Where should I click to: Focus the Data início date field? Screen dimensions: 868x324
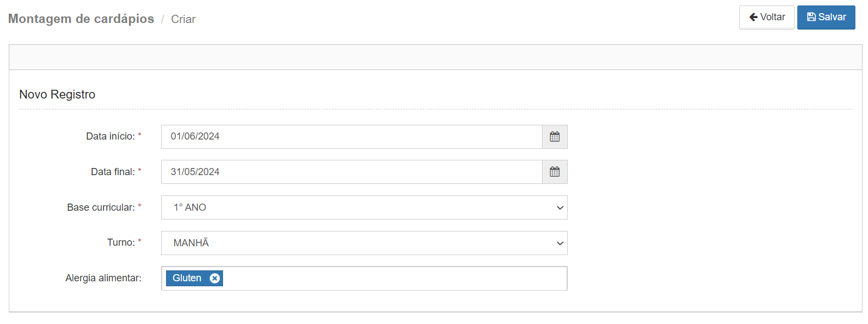pos(352,137)
